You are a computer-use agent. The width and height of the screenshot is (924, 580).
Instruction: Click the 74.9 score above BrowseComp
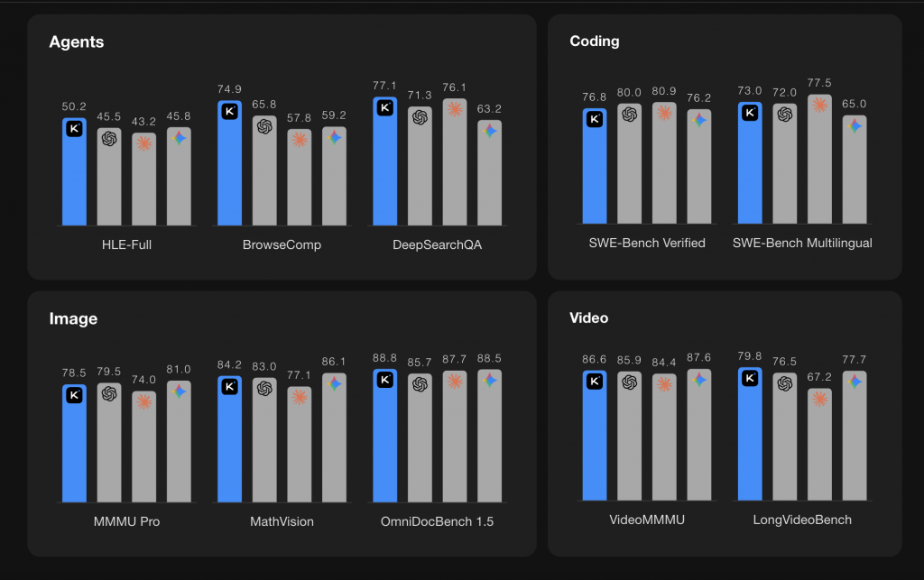coord(230,89)
